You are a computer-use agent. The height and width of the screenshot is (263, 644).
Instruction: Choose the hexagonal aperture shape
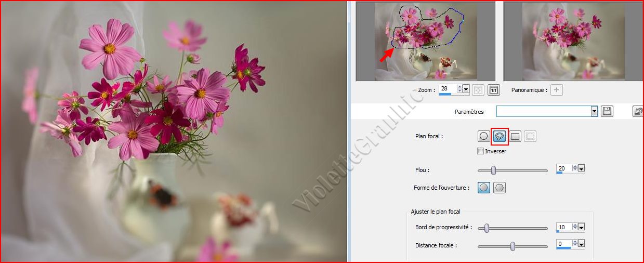click(x=500, y=188)
